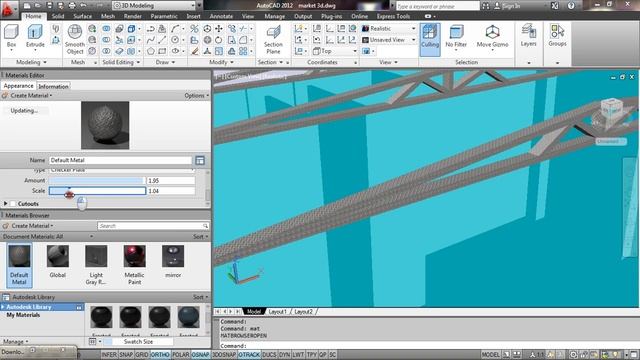Toggle OSNAP in status bar
This screenshot has height=360, width=640.
pos(200,355)
